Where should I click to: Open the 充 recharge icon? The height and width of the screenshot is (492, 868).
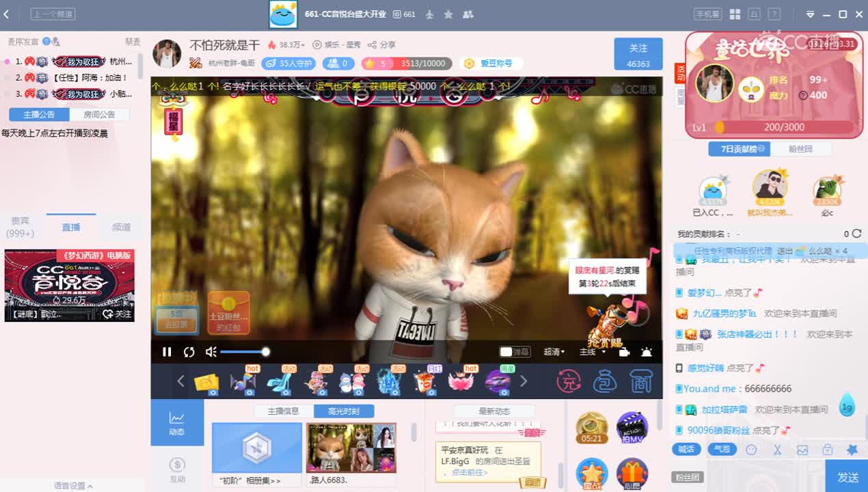[568, 381]
